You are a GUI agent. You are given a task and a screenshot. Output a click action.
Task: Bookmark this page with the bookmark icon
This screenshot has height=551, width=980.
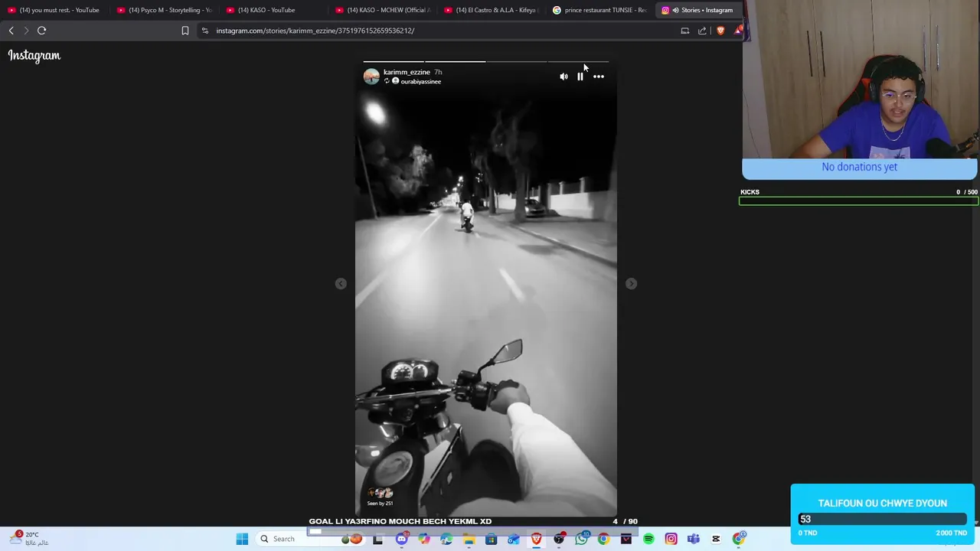[x=185, y=31]
